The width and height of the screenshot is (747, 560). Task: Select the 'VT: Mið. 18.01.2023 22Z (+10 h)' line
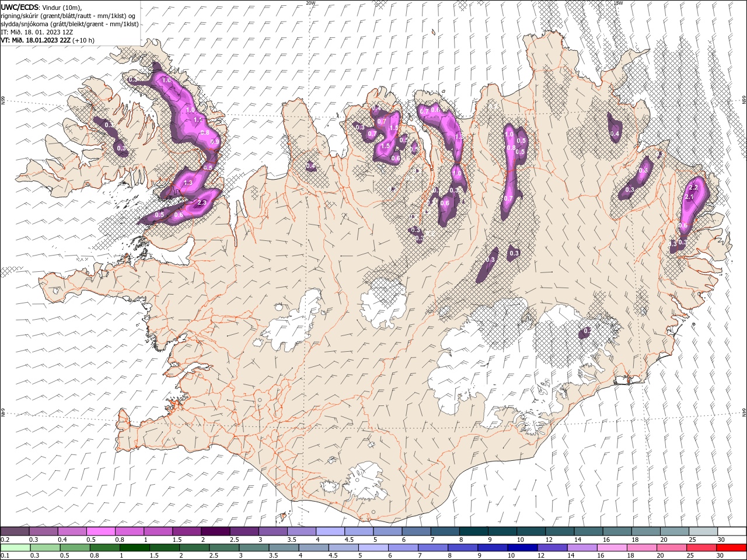pyautogui.click(x=47, y=40)
